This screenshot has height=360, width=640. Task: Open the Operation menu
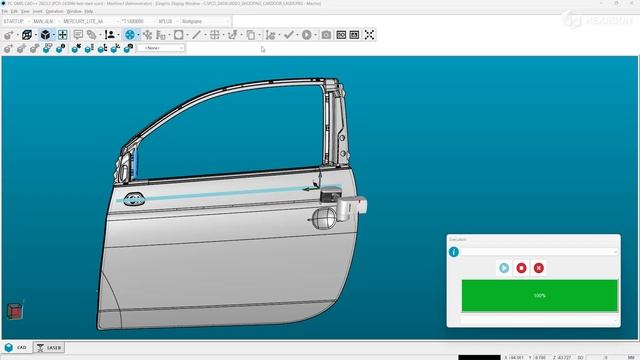click(x=54, y=11)
